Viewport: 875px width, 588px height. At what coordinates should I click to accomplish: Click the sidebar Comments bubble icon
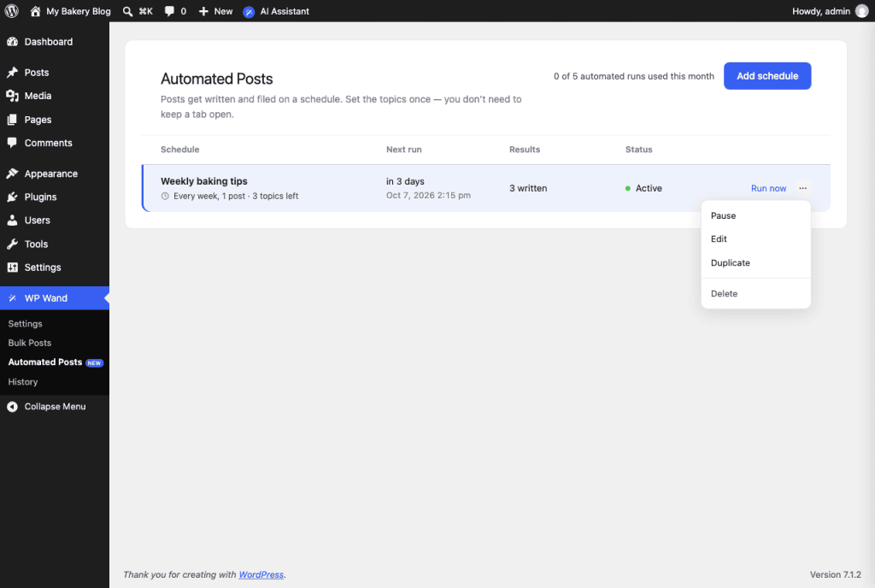[12, 143]
